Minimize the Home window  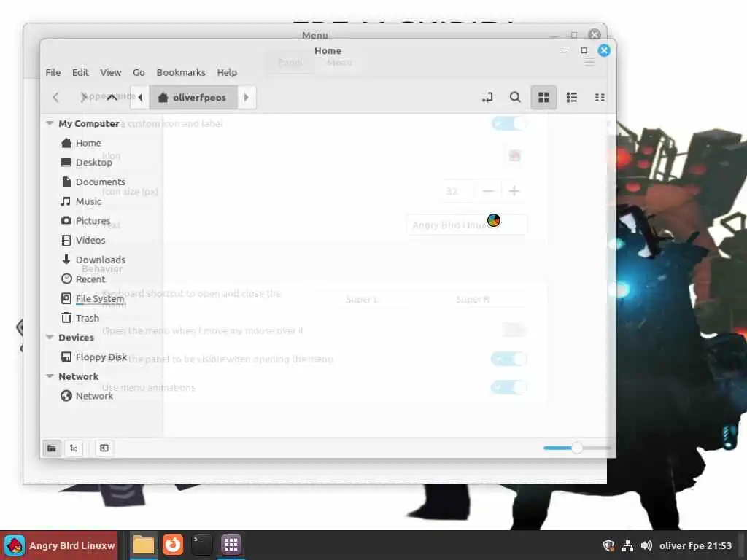[x=564, y=50]
